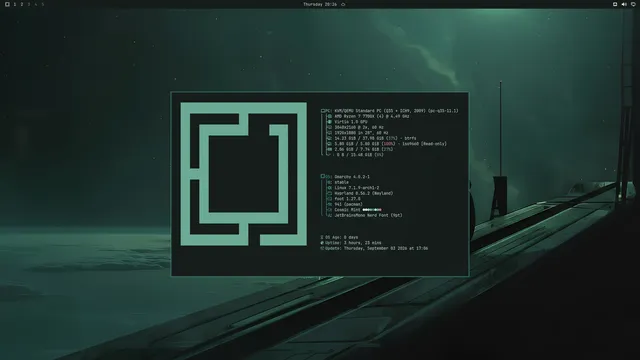Viewport: 640px width, 360px height.
Task: Switch to workspace 5
Action: (42, 4)
